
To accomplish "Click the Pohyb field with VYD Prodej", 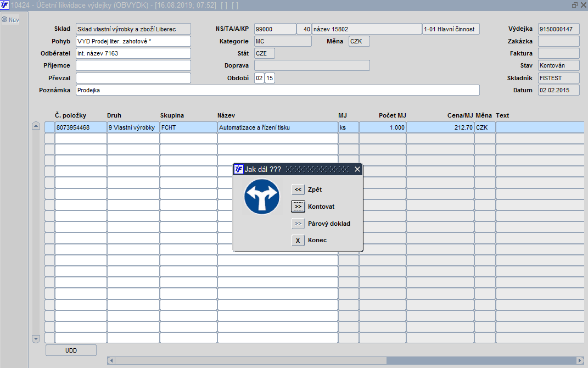I will [x=133, y=41].
